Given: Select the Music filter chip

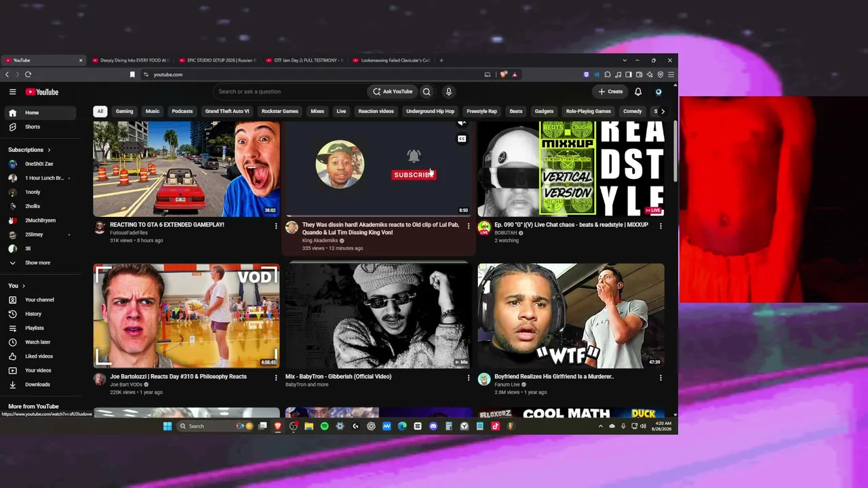Looking at the screenshot, I should pos(153,111).
